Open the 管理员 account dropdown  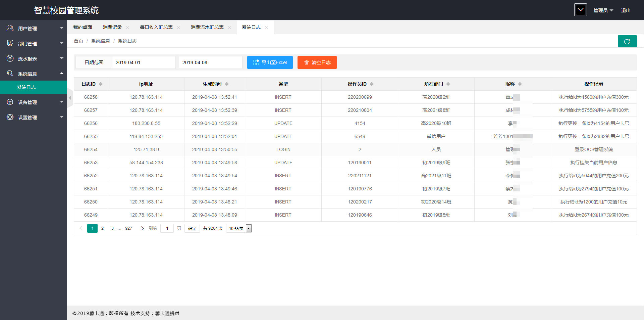tap(603, 10)
